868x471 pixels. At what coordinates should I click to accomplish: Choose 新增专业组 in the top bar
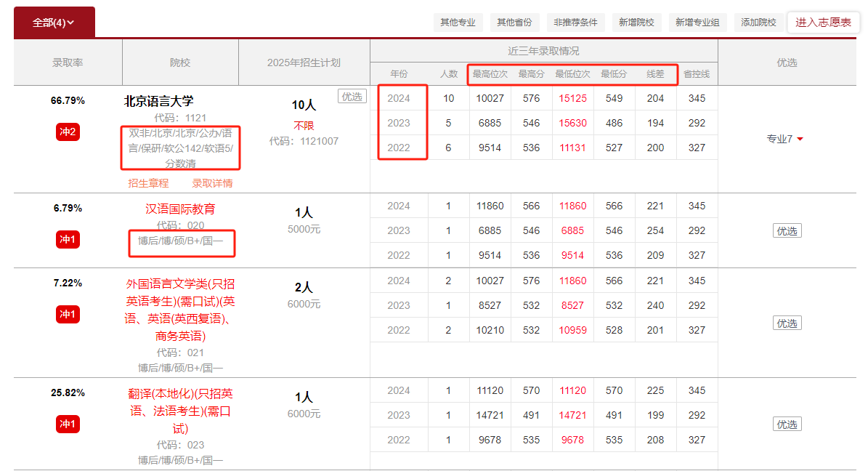(697, 23)
